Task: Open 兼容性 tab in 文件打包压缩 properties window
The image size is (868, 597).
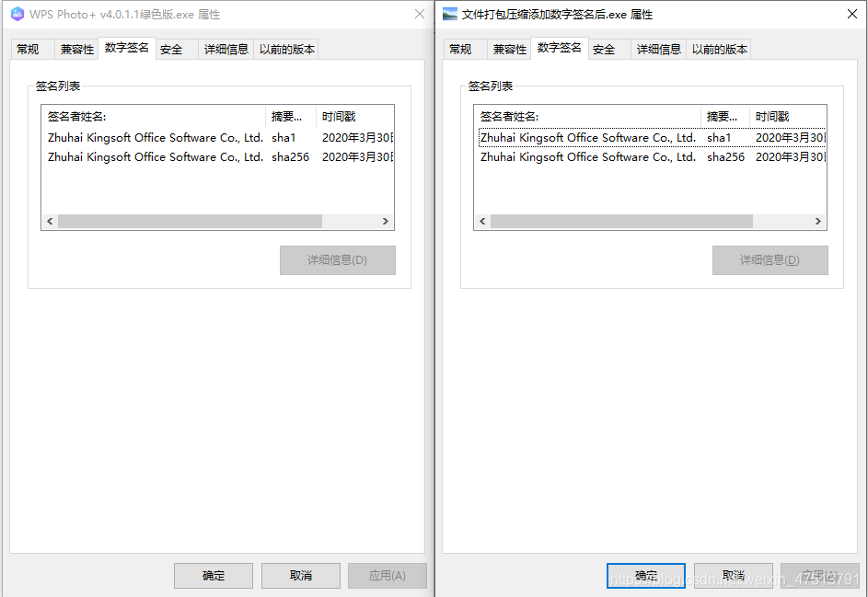Action: coord(509,50)
